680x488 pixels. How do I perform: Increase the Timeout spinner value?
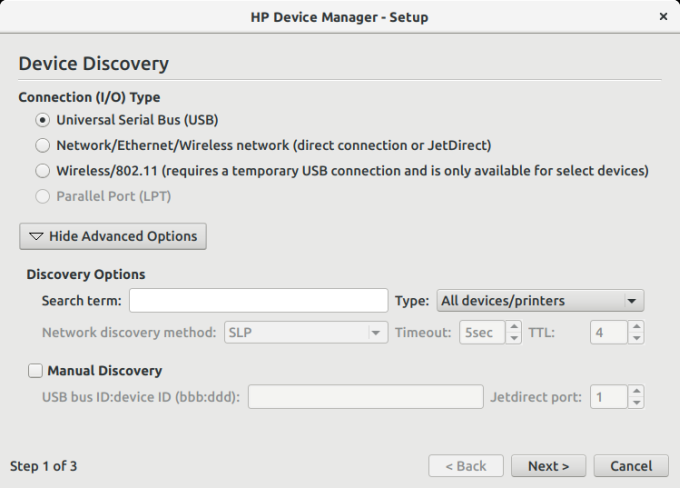[514, 327]
